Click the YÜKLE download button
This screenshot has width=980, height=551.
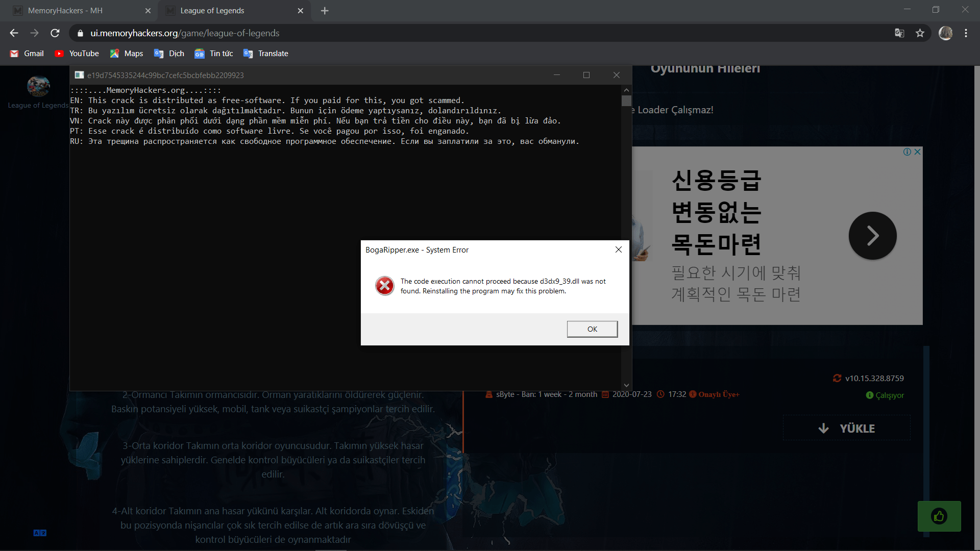(x=846, y=428)
